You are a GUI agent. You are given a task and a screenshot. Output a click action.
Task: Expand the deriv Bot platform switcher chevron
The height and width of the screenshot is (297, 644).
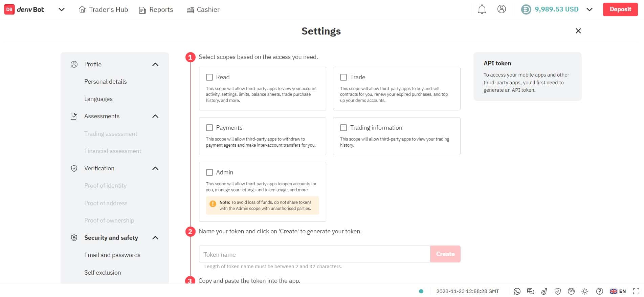61,9
